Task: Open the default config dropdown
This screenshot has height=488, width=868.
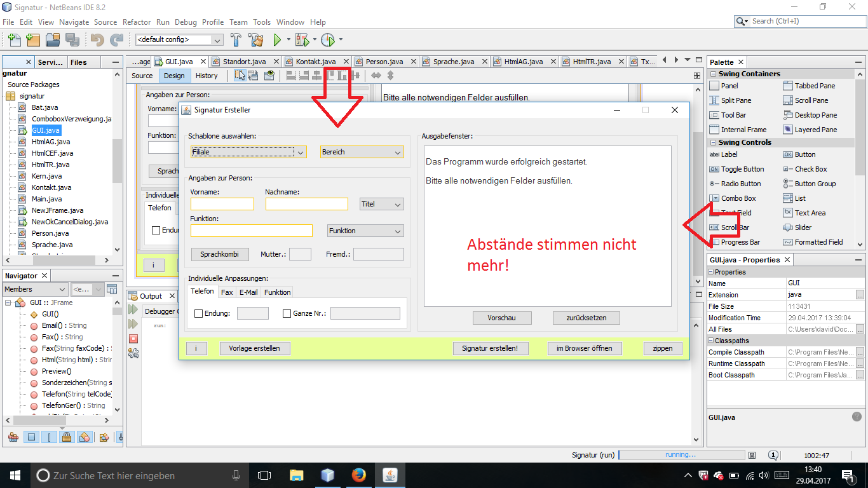Action: [x=179, y=39]
